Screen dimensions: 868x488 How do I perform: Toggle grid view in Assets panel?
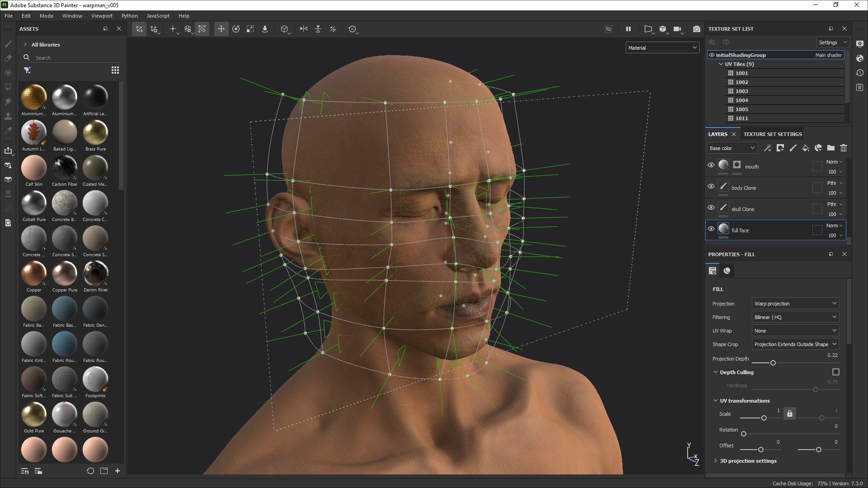115,70
